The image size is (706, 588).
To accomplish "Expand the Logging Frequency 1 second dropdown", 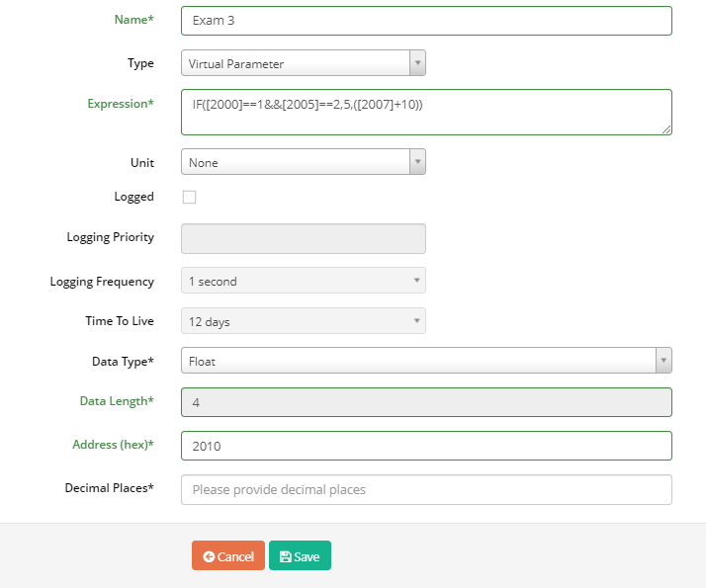I will pos(303,281).
